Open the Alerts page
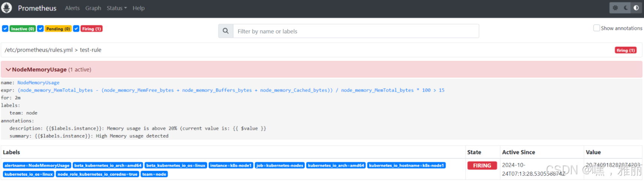 click(72, 8)
